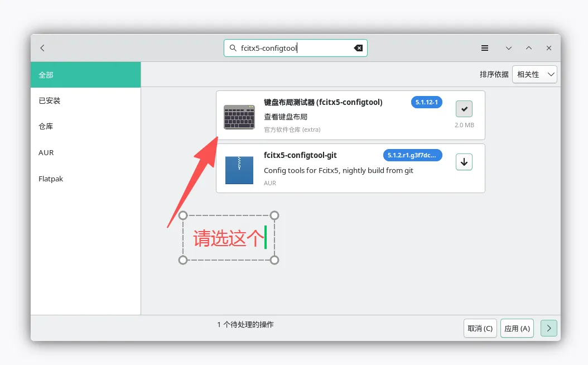Click the 1 个待处理的操作 status text
Image resolution: width=588 pixels, height=365 pixels.
click(x=245, y=324)
